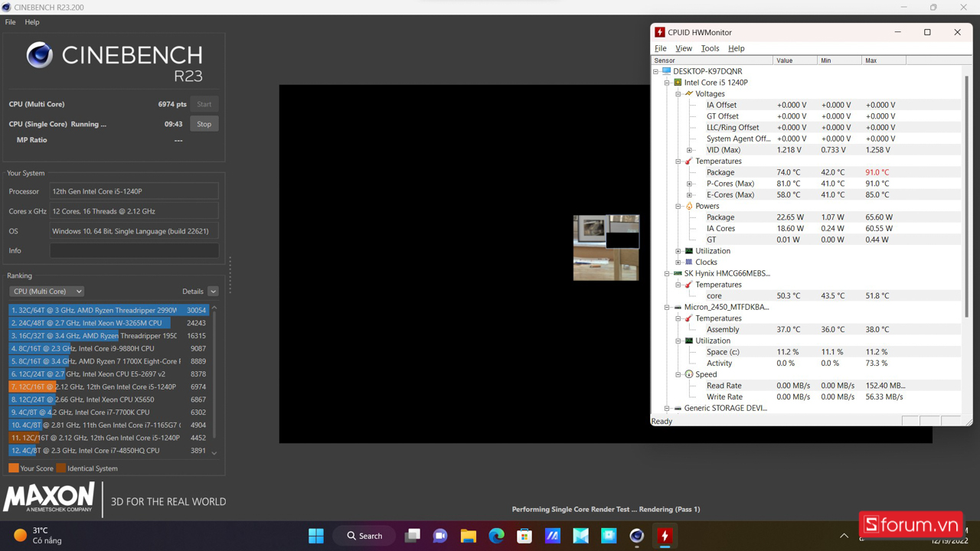Viewport: 980px width, 551px height.
Task: Click the CPU Temperatures thermometer icon
Action: point(689,161)
